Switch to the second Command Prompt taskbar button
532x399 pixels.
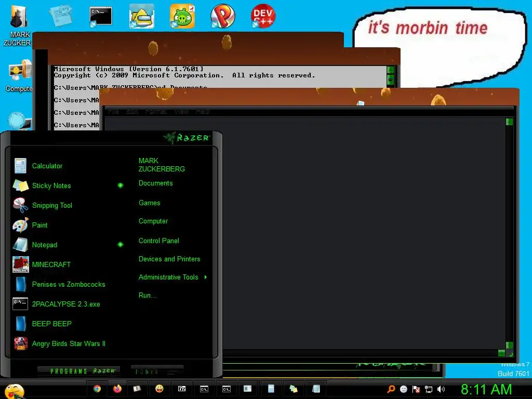pyautogui.click(x=227, y=389)
